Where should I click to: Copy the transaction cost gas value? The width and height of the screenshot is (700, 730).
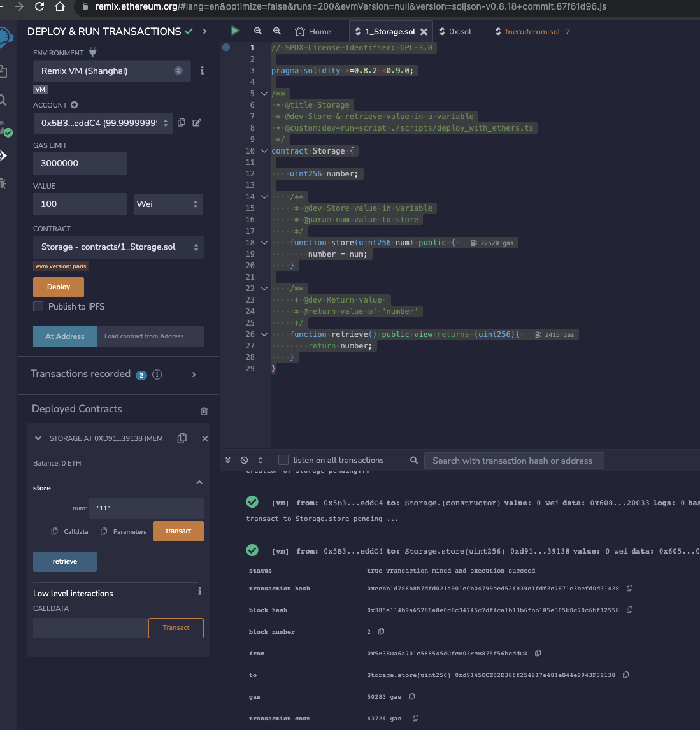(x=416, y=719)
